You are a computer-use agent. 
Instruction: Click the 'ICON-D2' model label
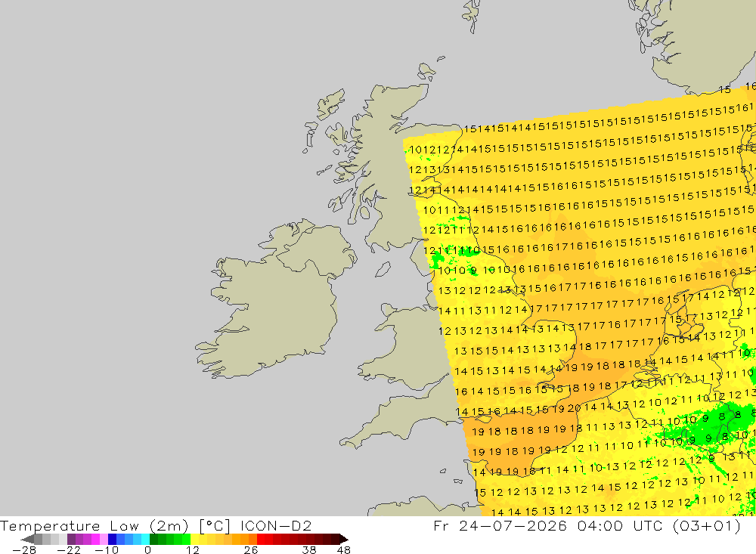pyautogui.click(x=276, y=525)
